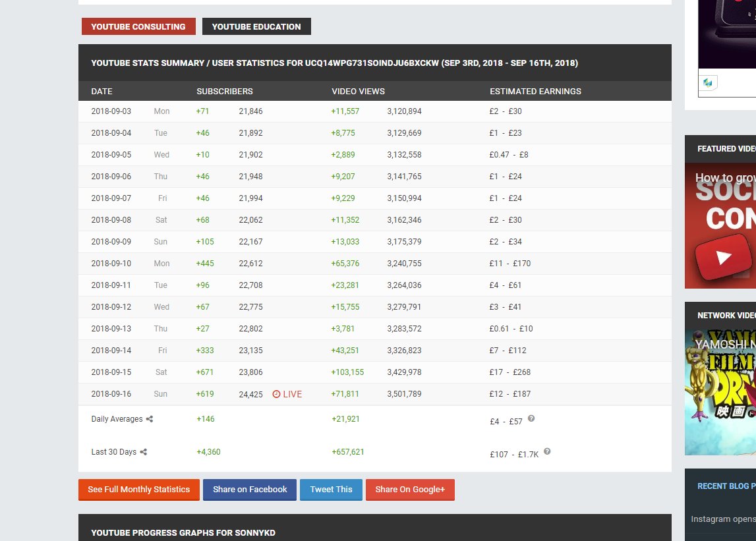Screen dimensions: 756x541
Task: Select the date 2018-09-03
Action: (111, 111)
